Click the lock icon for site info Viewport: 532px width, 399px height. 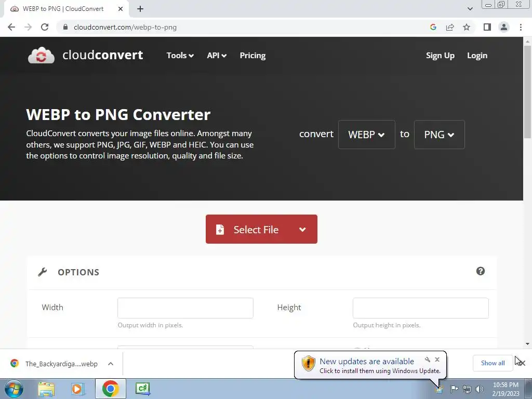65,27
